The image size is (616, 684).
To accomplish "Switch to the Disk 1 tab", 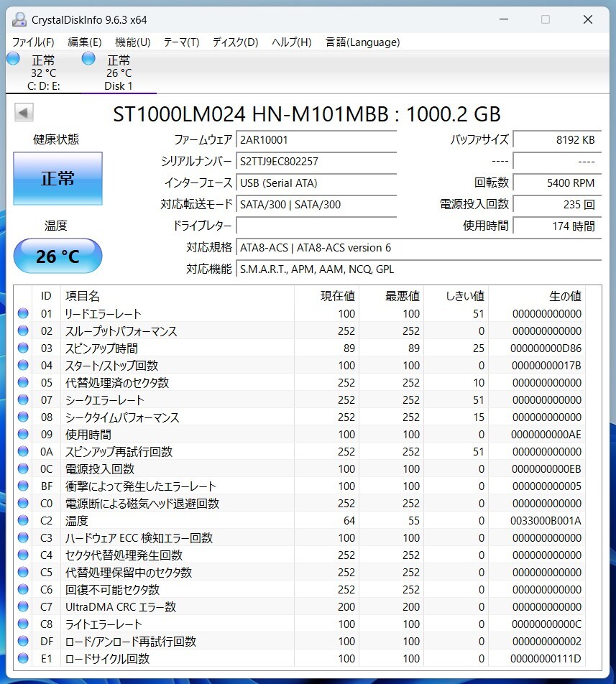I will (x=119, y=73).
